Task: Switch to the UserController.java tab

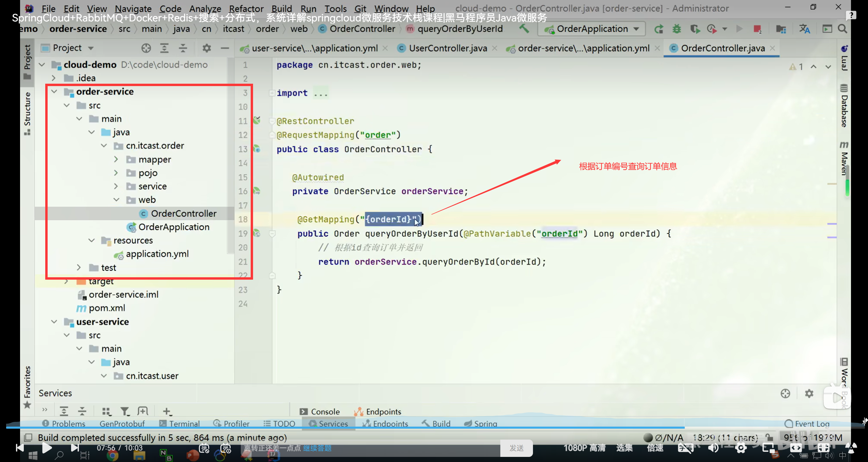Action: coord(448,48)
